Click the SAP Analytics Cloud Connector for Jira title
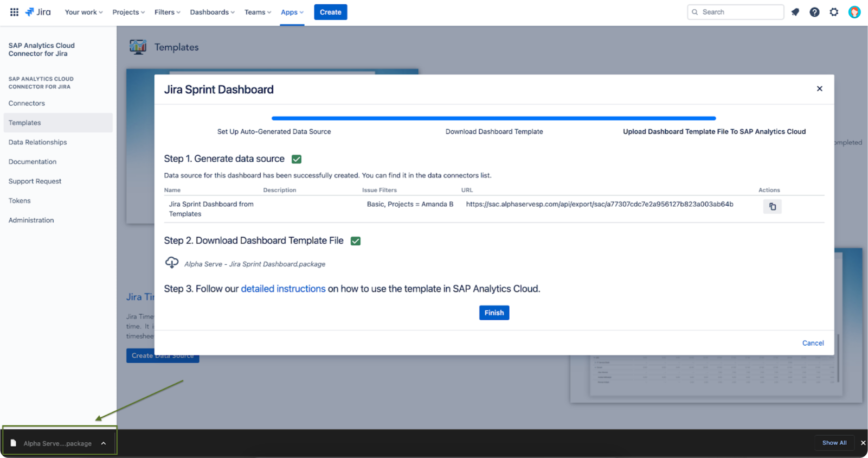Viewport: 868px width, 458px height. click(42, 49)
